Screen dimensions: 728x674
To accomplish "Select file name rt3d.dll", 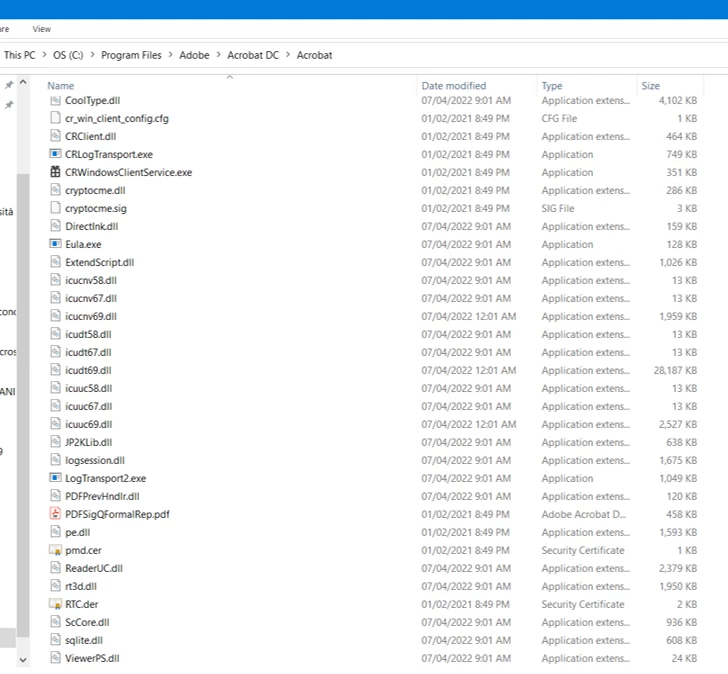I will click(81, 586).
